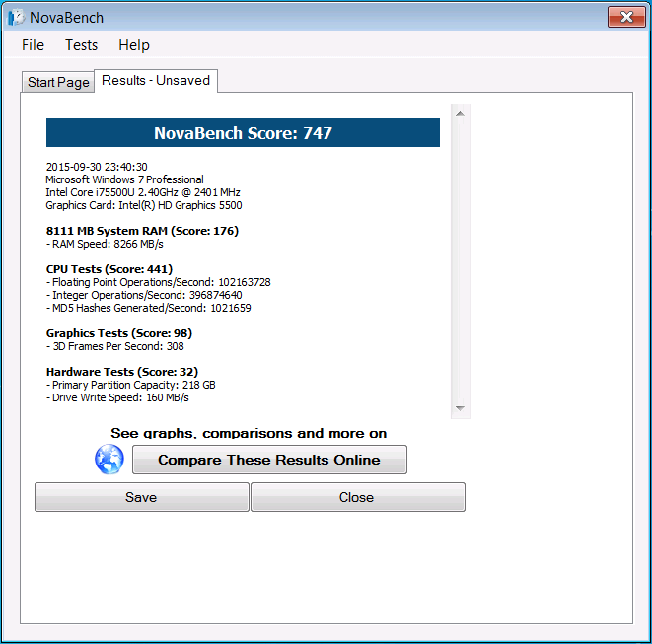Open the File menu
This screenshot has height=644, width=652.
click(x=33, y=45)
